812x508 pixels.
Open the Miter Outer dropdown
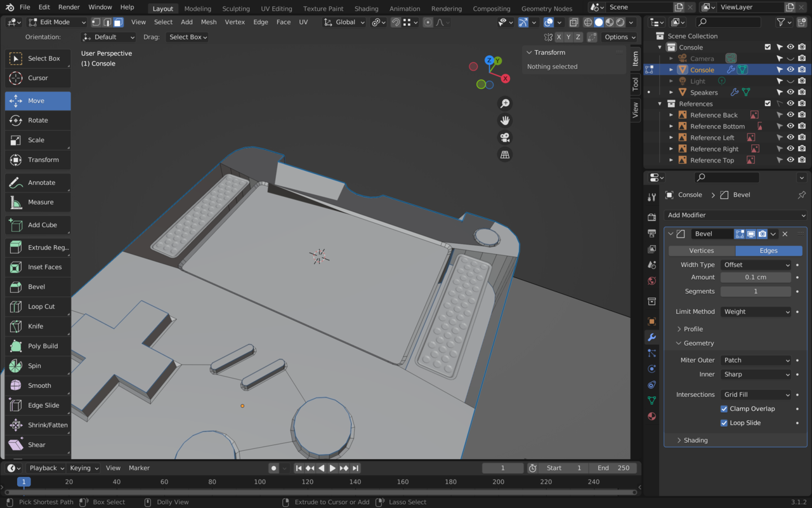click(x=756, y=360)
